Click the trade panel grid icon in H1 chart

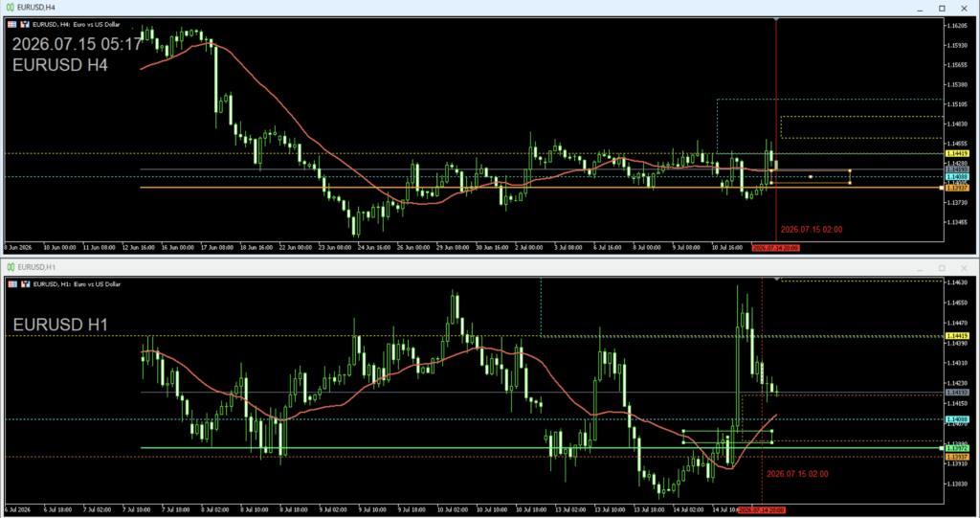point(12,284)
